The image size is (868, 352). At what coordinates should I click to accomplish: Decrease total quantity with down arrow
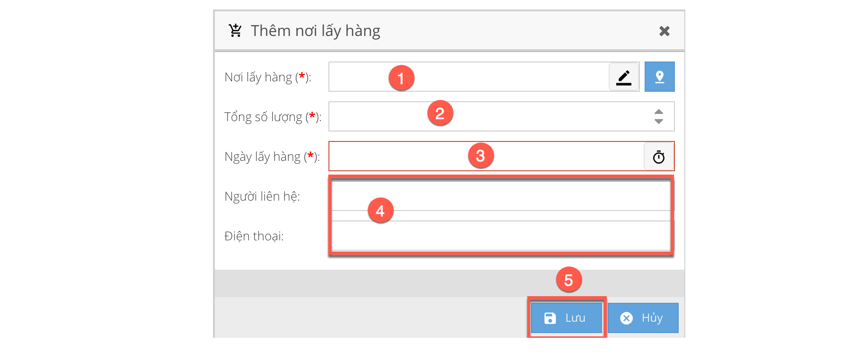(x=658, y=122)
